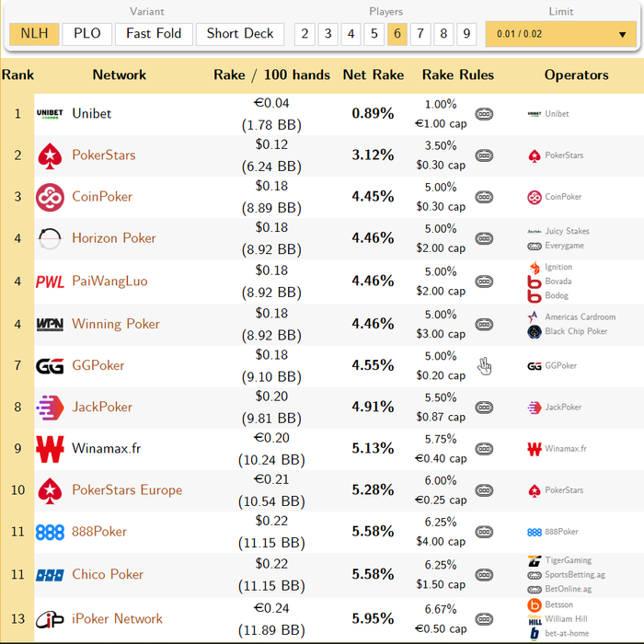Click the GGPoker rake rules hand icon
This screenshot has height=644, width=644.
[484, 366]
